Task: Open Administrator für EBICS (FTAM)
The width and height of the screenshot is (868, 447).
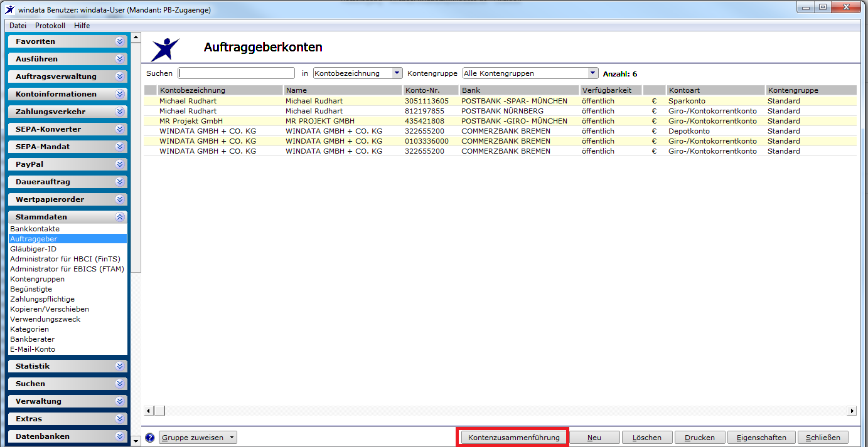Action: tap(67, 269)
